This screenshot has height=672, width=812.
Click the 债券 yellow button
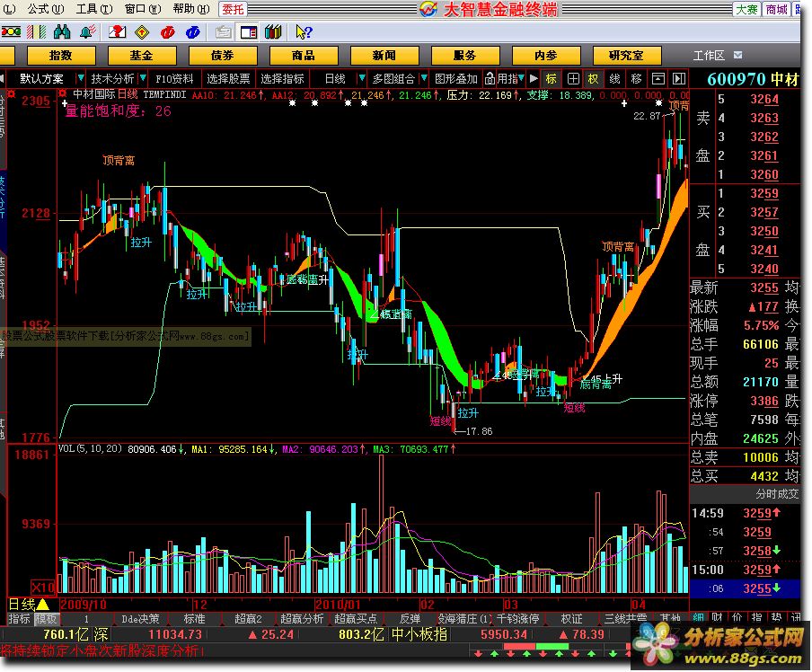pos(223,56)
